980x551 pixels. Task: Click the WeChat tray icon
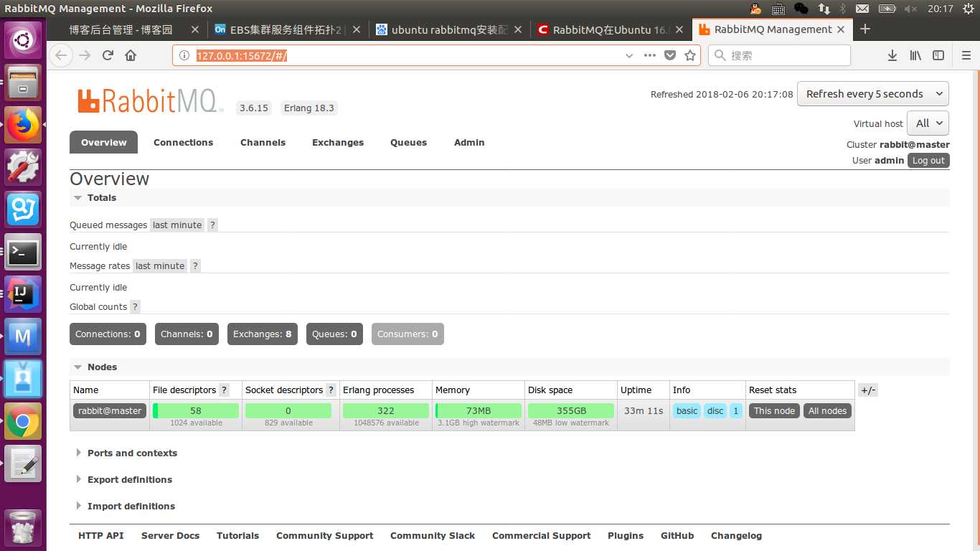pyautogui.click(x=801, y=9)
